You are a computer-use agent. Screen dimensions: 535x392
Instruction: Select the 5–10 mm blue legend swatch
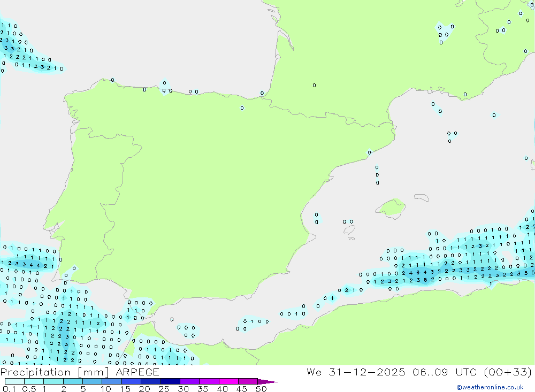93,381
